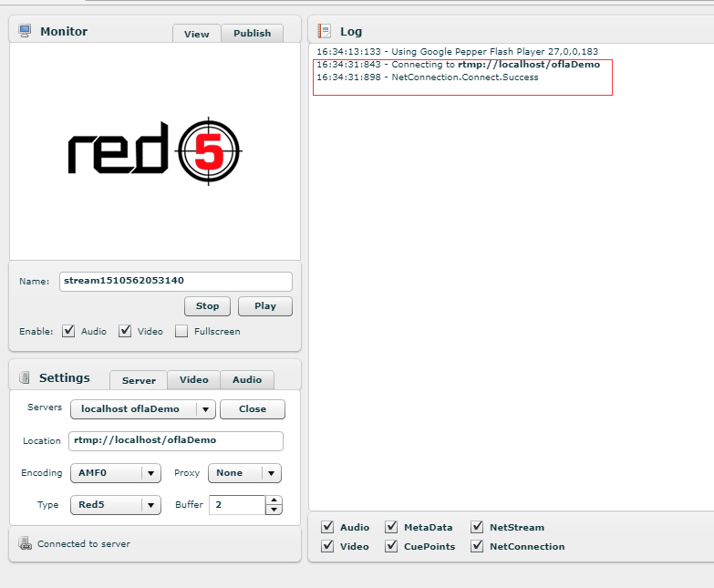The width and height of the screenshot is (714, 588).
Task: Open the Video settings tab
Action: pyautogui.click(x=194, y=379)
